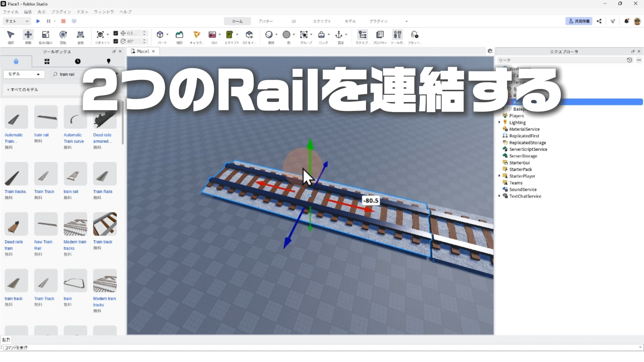
Task: Click the Anchor (固定) icon
Action: (339, 35)
